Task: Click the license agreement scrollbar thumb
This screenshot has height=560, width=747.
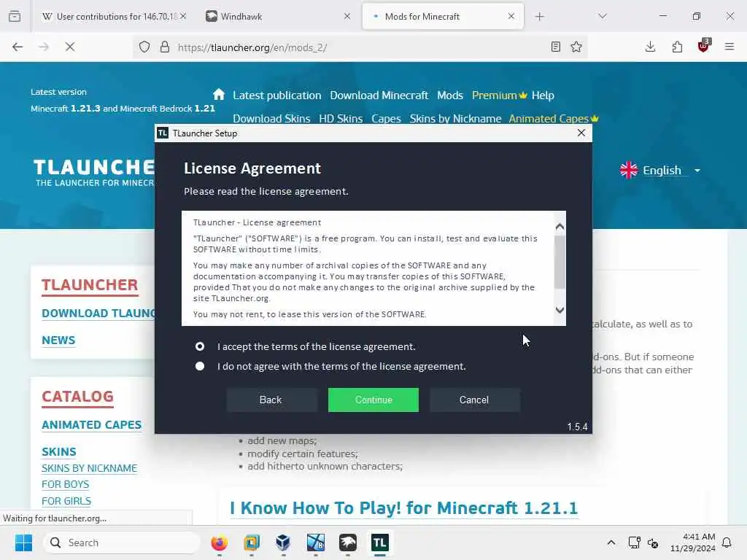Action: tap(560, 262)
